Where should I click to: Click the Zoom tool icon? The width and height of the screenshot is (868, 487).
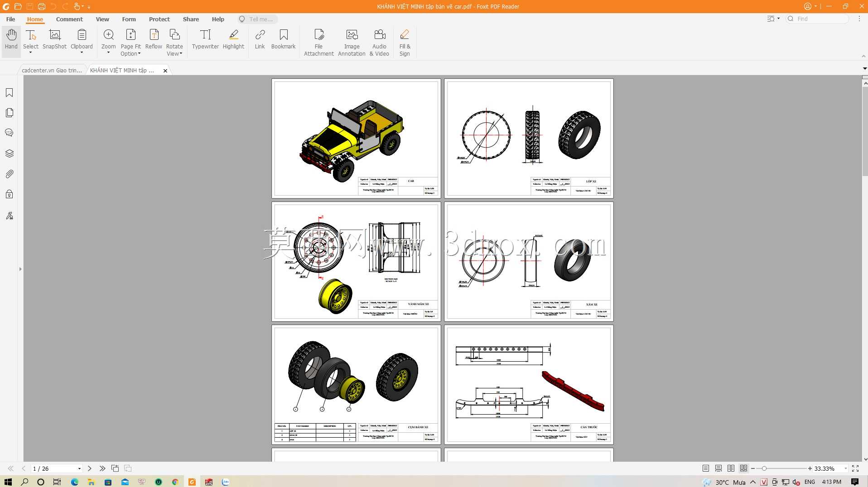[x=109, y=35]
